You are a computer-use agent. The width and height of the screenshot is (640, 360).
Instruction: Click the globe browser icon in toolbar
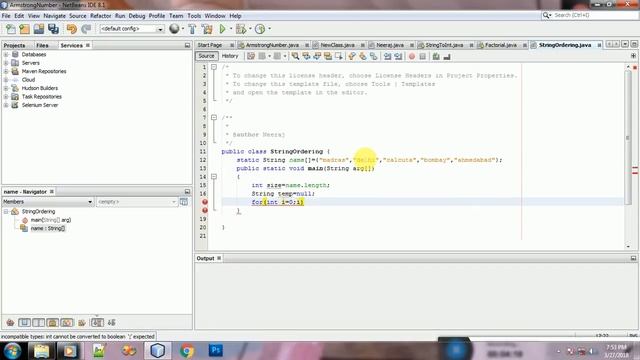pos(174,29)
